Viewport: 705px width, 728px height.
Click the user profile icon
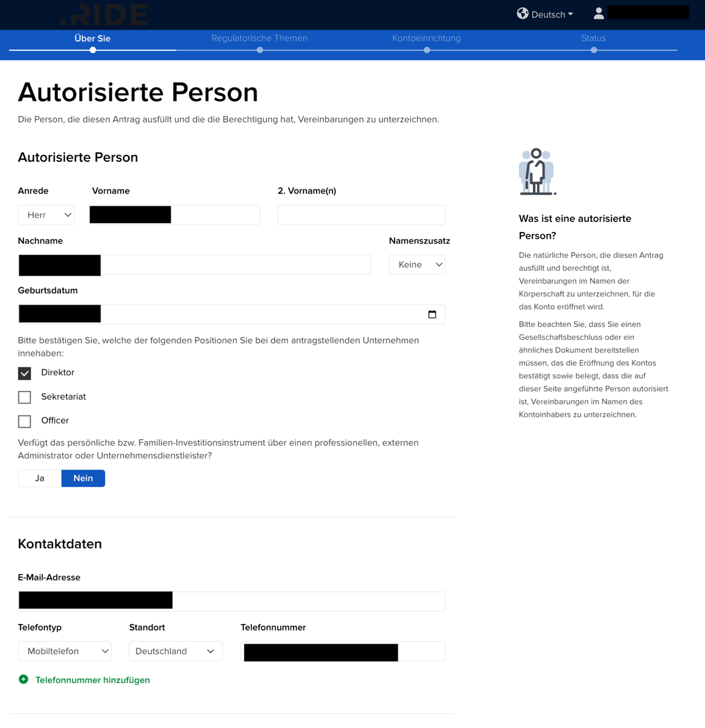click(x=598, y=14)
